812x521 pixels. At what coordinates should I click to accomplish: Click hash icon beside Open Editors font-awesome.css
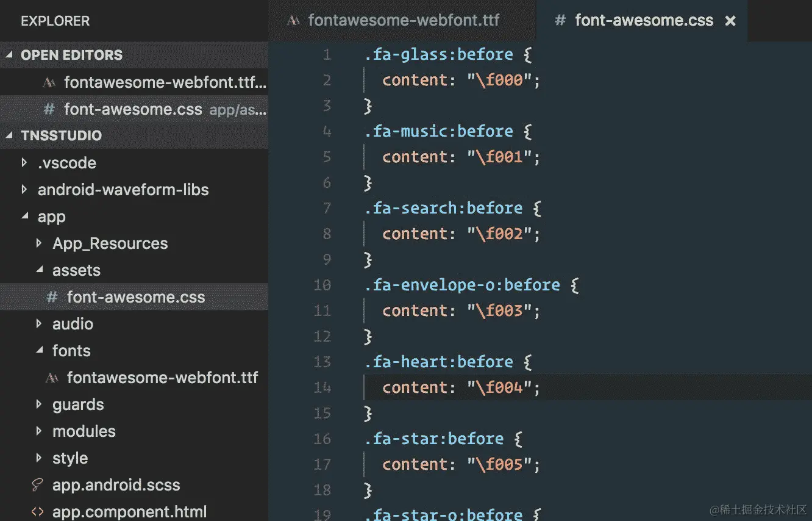(x=49, y=109)
